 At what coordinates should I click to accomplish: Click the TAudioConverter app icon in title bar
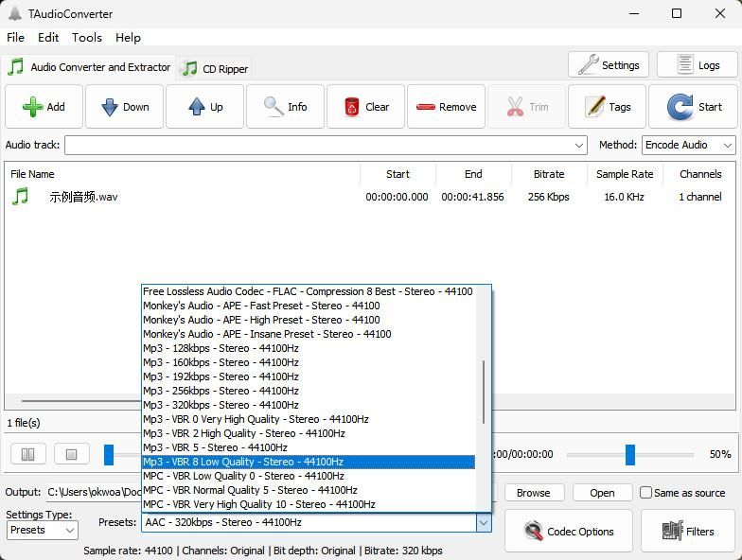[x=15, y=13]
